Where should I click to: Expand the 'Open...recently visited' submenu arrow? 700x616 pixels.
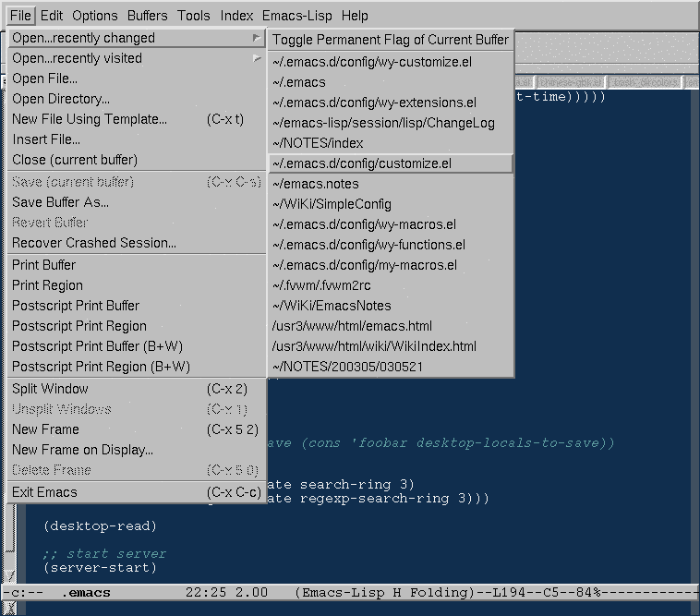pos(256,58)
